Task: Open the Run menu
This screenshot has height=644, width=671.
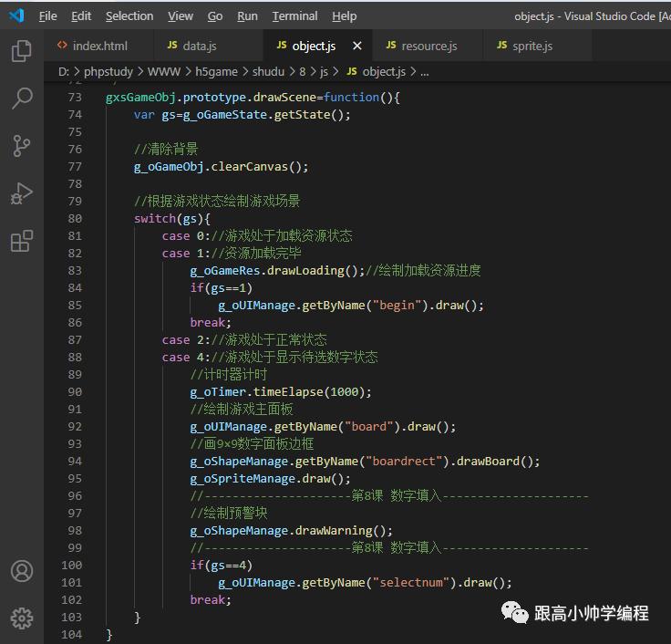Action: [x=247, y=16]
